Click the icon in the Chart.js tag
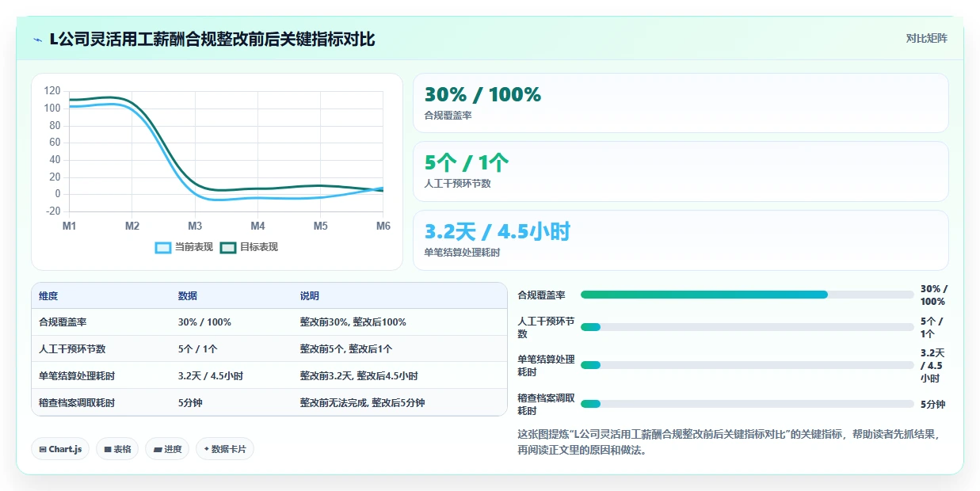This screenshot has width=980, height=491. [43, 450]
